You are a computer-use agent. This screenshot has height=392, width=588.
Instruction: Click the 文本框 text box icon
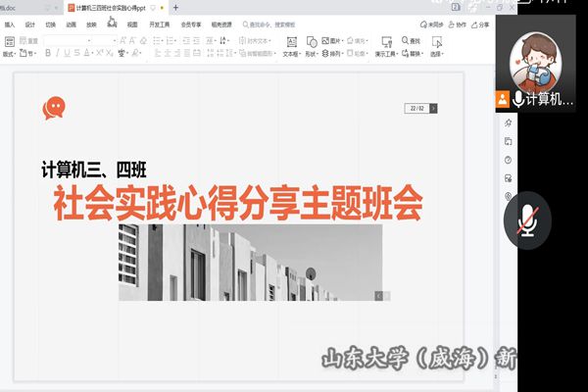click(292, 41)
